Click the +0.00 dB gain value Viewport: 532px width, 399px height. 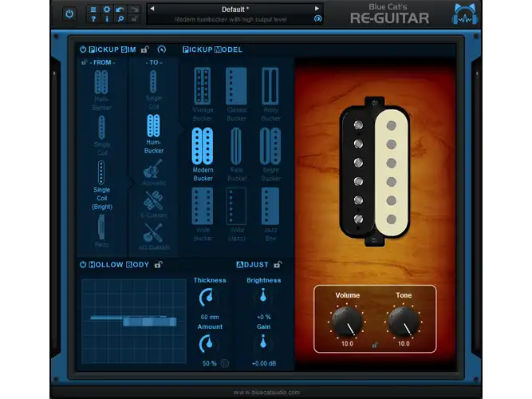coord(264,363)
